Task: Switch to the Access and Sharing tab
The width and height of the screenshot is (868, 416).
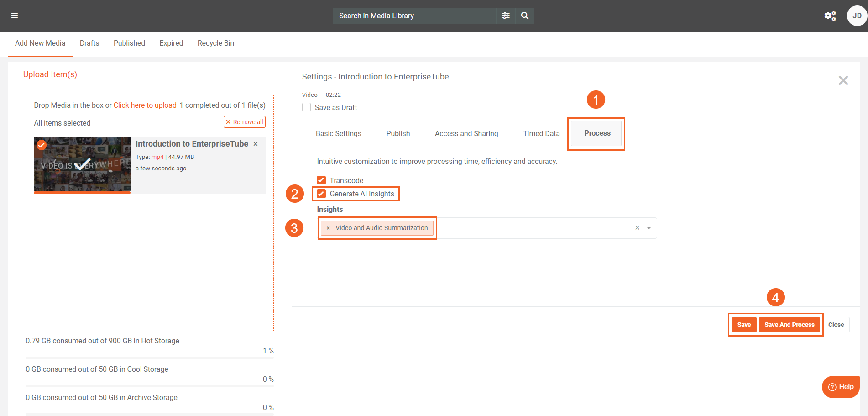Action: tap(466, 133)
